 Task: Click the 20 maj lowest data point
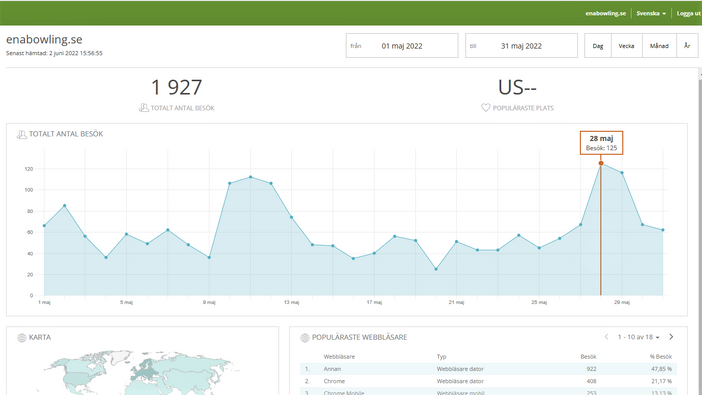[x=436, y=269]
